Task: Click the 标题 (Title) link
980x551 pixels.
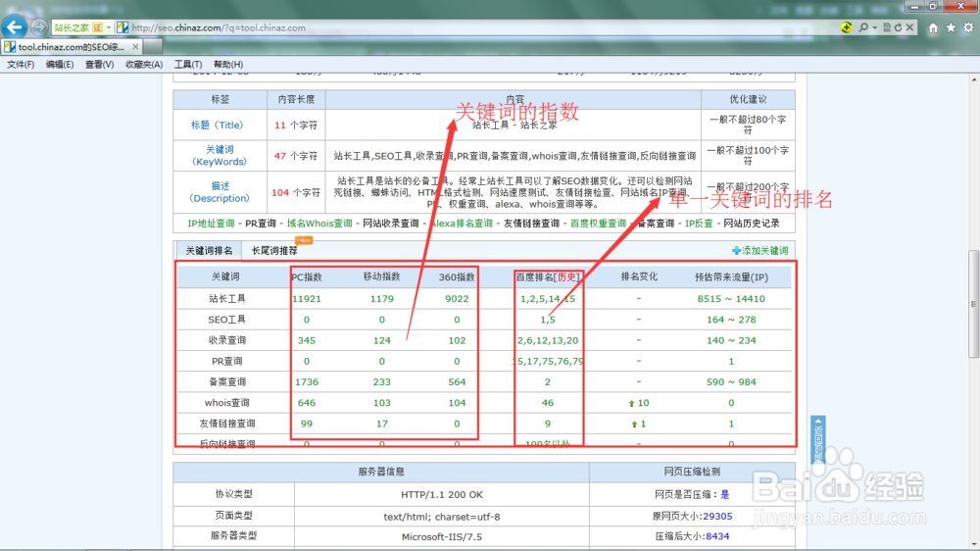Action: (x=217, y=125)
